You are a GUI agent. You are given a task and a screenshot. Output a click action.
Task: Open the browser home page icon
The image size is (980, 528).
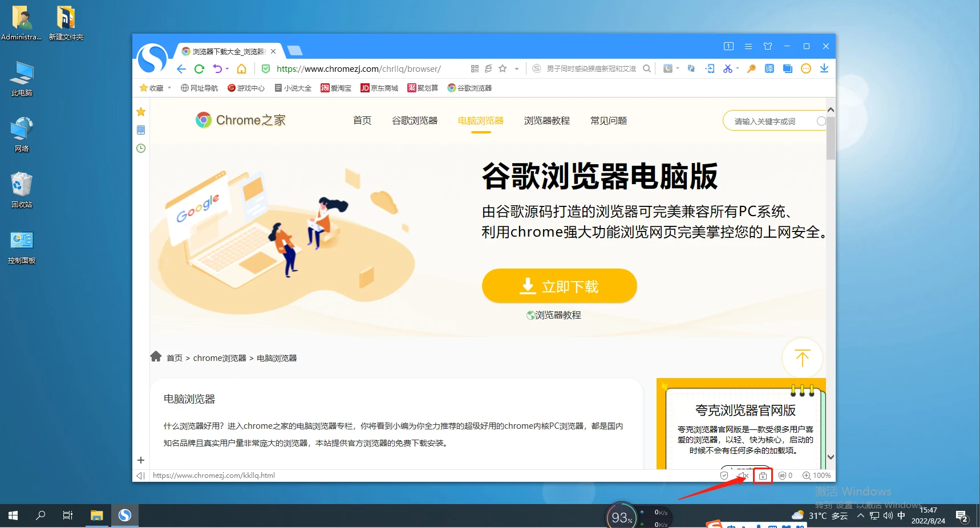pos(242,69)
